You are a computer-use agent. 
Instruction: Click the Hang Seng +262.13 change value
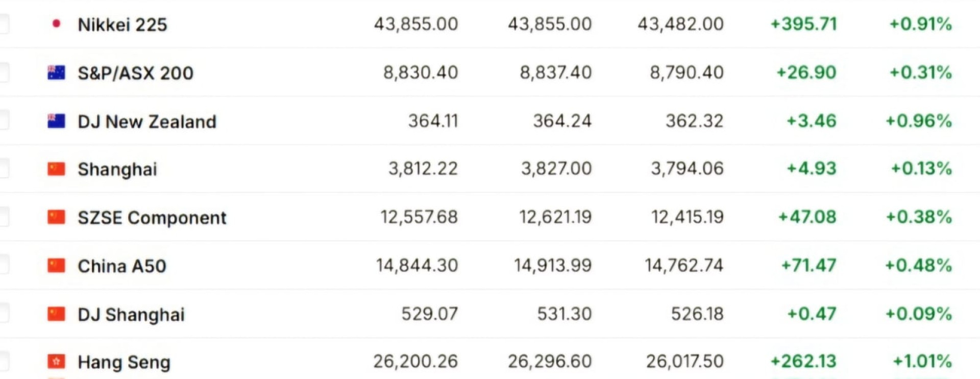[803, 362]
